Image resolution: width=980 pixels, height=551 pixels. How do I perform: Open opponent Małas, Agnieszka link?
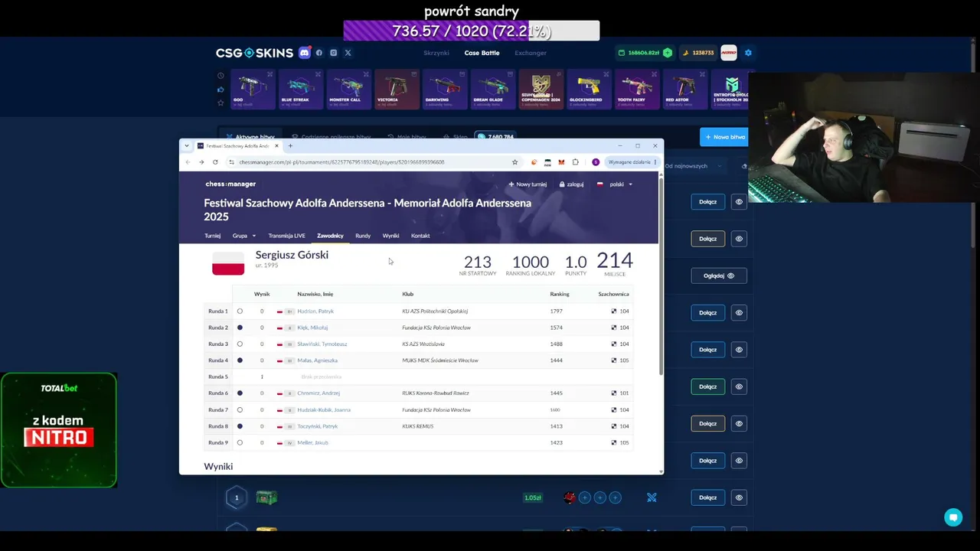click(317, 360)
